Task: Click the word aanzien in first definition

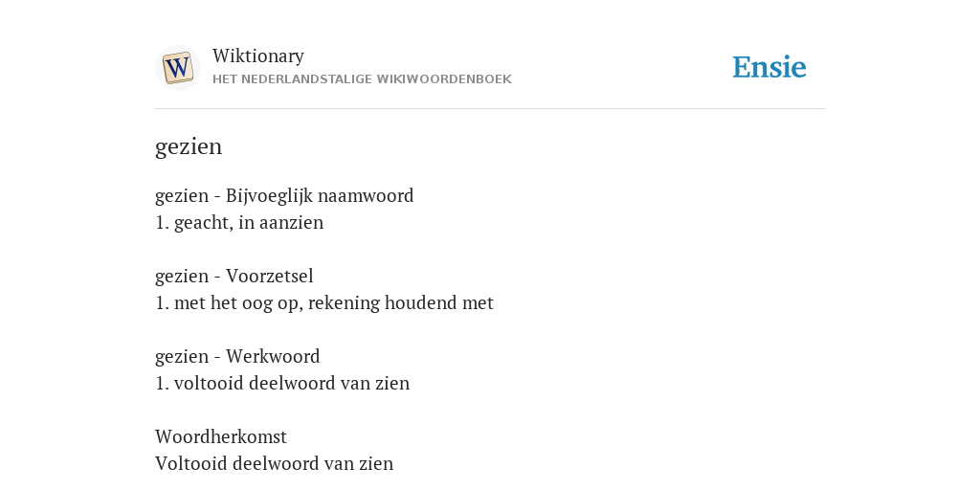Action: pos(291,223)
